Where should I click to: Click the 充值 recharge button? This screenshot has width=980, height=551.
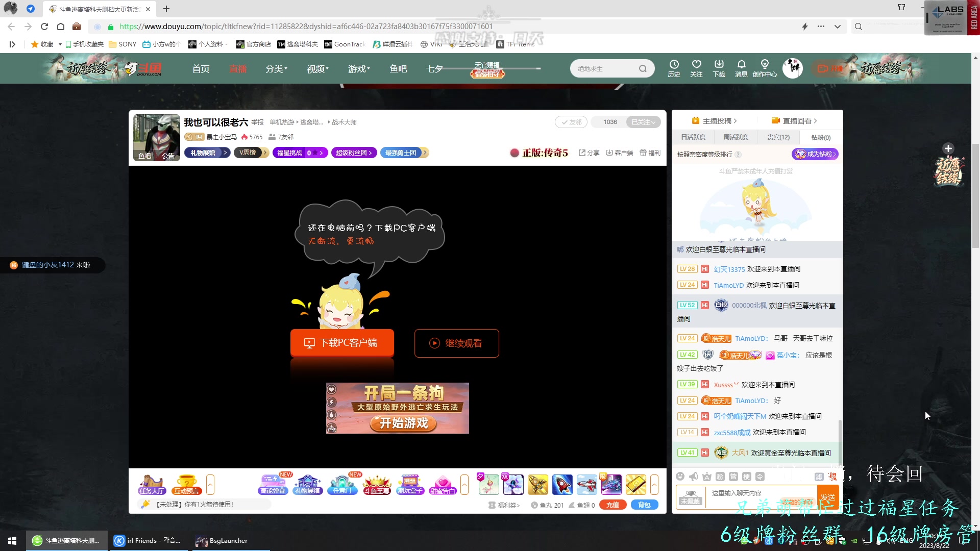[x=613, y=505]
